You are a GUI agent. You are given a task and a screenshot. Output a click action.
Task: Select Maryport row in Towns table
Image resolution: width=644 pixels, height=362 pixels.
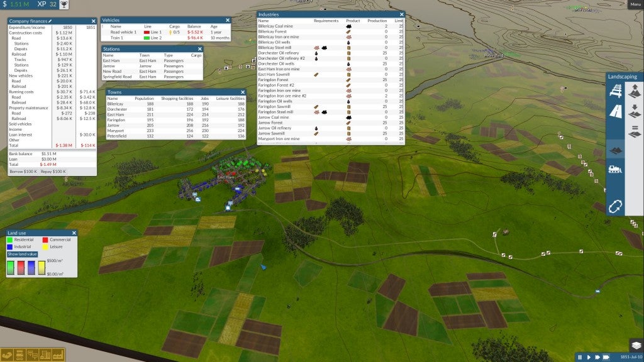pos(117,130)
